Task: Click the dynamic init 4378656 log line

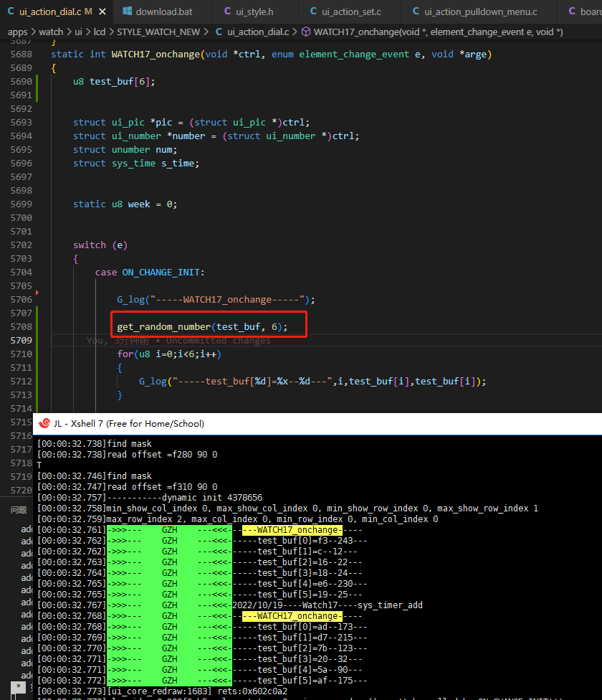Action: pyautogui.click(x=150, y=498)
